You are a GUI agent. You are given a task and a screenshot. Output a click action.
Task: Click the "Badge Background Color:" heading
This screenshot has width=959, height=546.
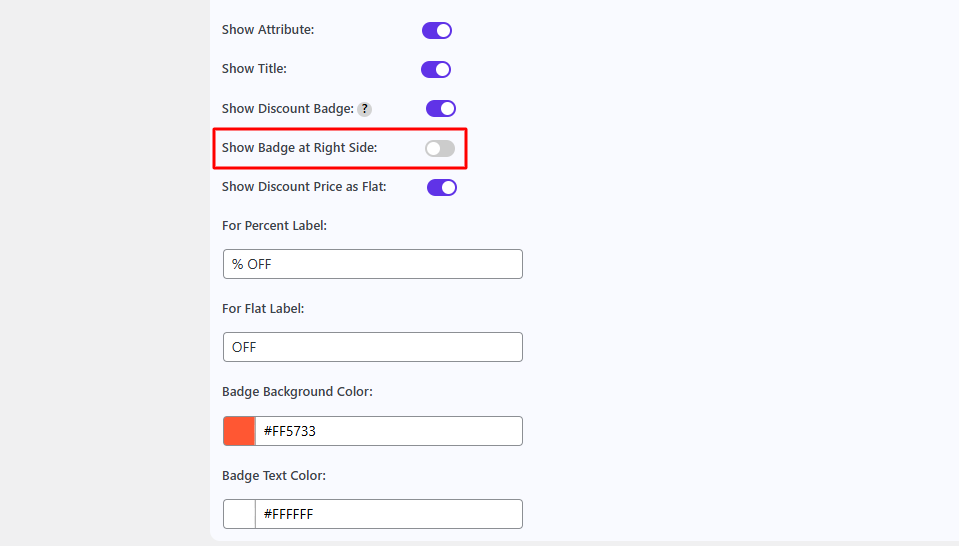click(297, 392)
